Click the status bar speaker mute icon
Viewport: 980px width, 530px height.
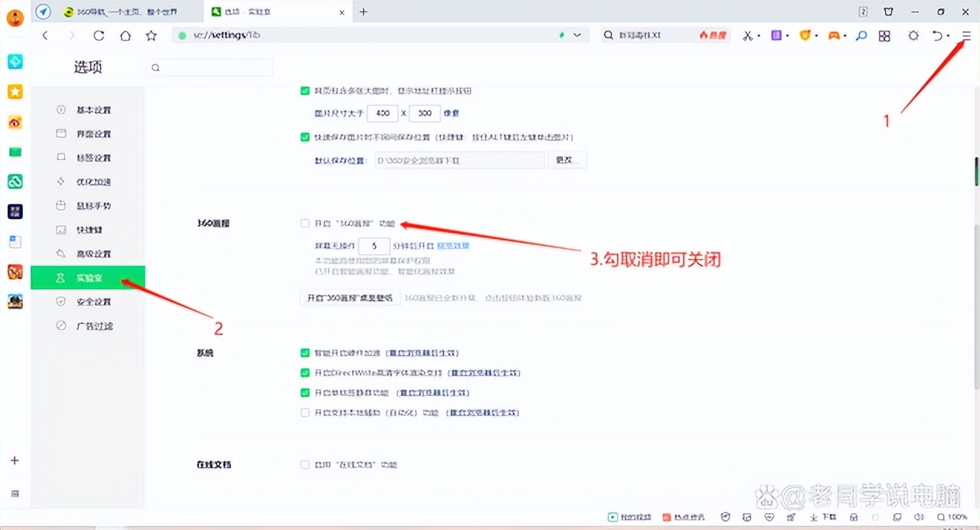917,517
